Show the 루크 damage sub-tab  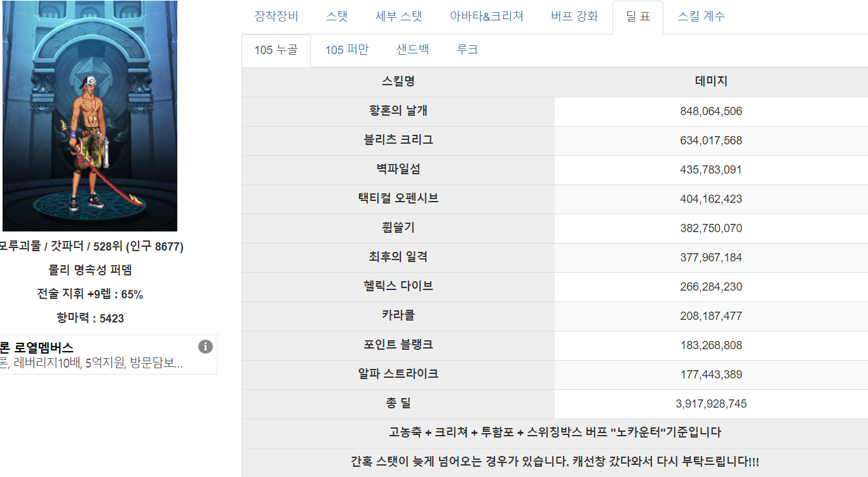(467, 50)
